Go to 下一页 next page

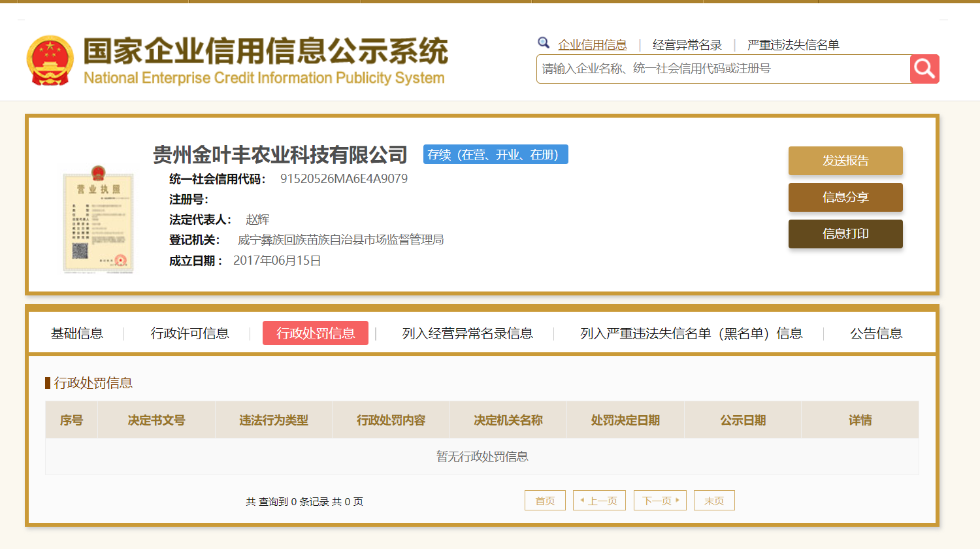[660, 501]
